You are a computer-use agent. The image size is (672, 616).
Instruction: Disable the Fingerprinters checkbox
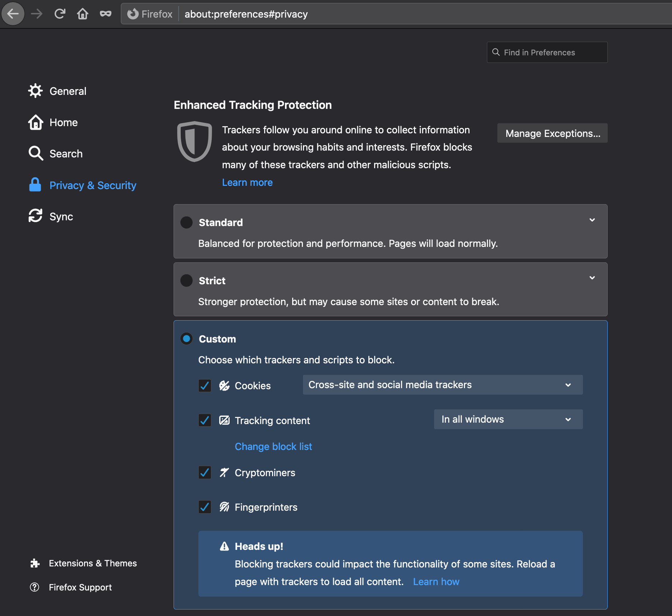click(204, 507)
